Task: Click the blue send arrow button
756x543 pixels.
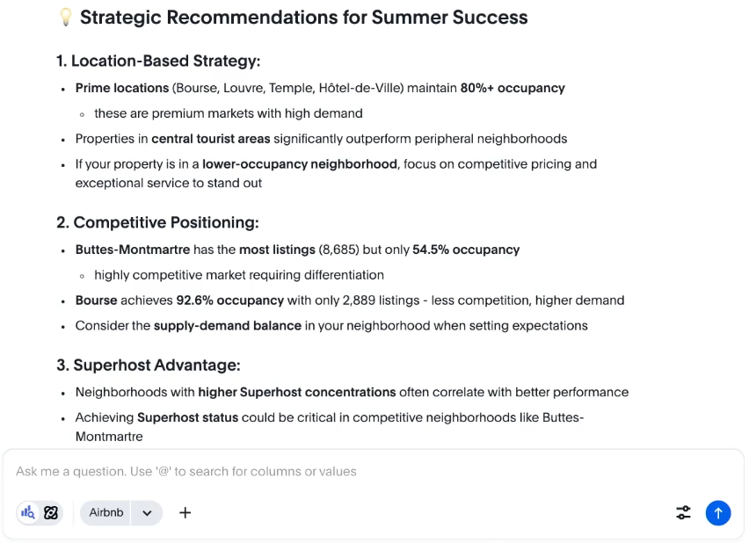Action: coord(718,513)
